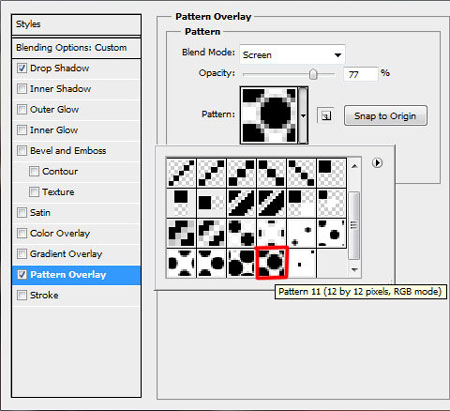The height and width of the screenshot is (411, 450).
Task: Enable the Gradient Overlay checkbox
Action: tap(22, 254)
